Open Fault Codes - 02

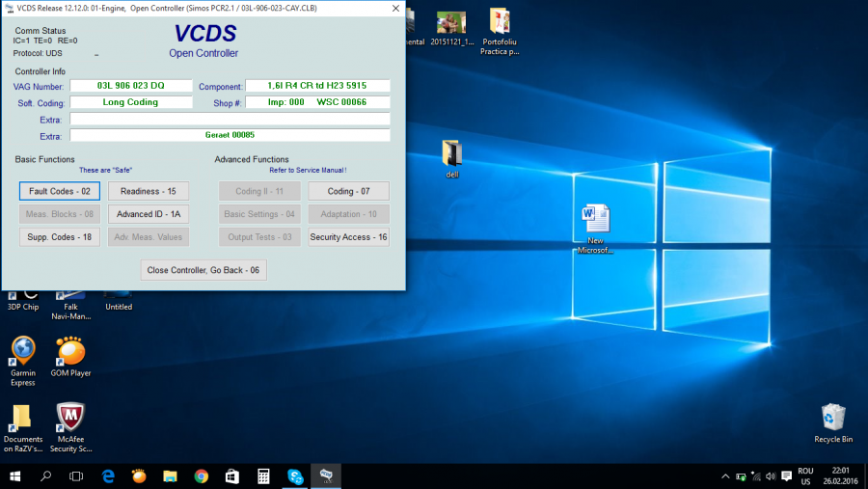pos(60,191)
